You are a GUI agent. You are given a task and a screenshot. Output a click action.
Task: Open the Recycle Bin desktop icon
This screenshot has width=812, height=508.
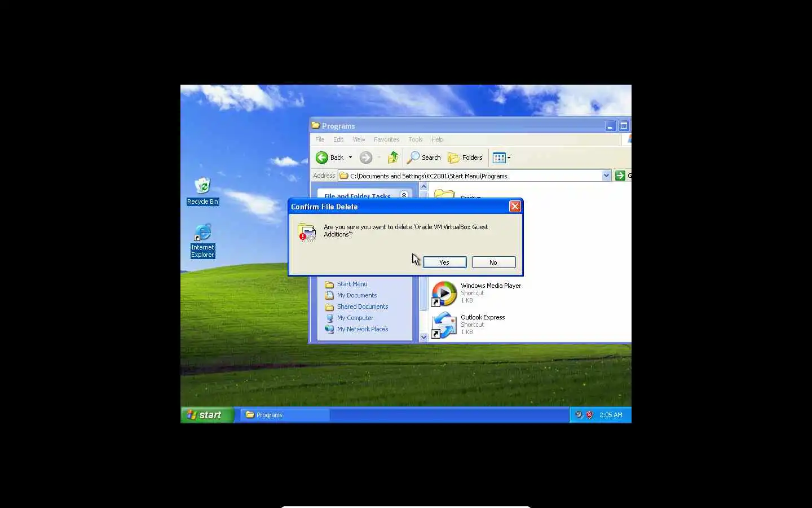202,191
